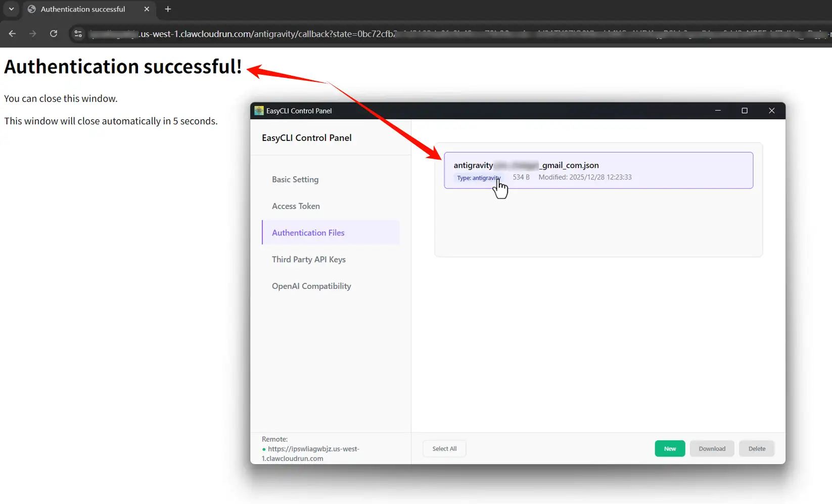Open the site information icon in address bar
This screenshot has height=504, width=832.
click(x=78, y=34)
